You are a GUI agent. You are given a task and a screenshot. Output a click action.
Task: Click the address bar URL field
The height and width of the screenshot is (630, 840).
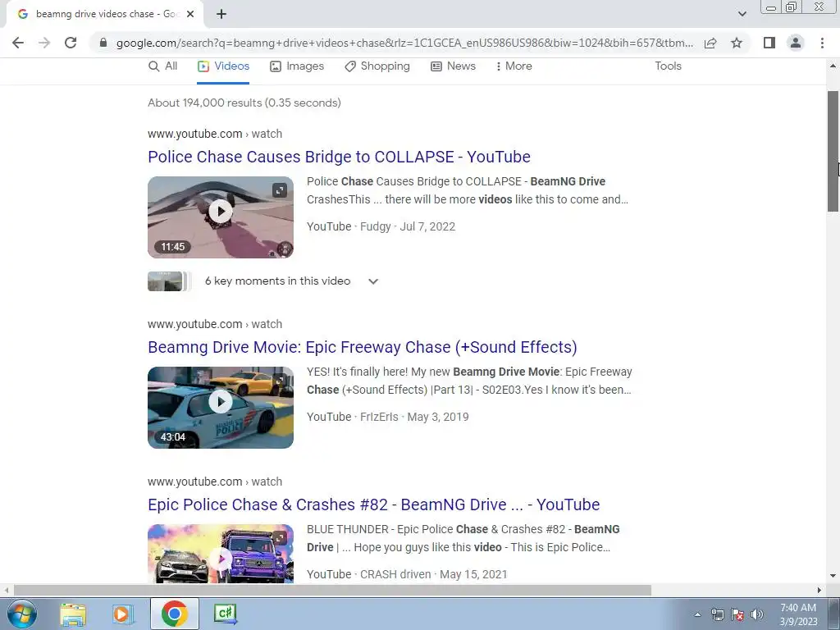[x=404, y=43]
